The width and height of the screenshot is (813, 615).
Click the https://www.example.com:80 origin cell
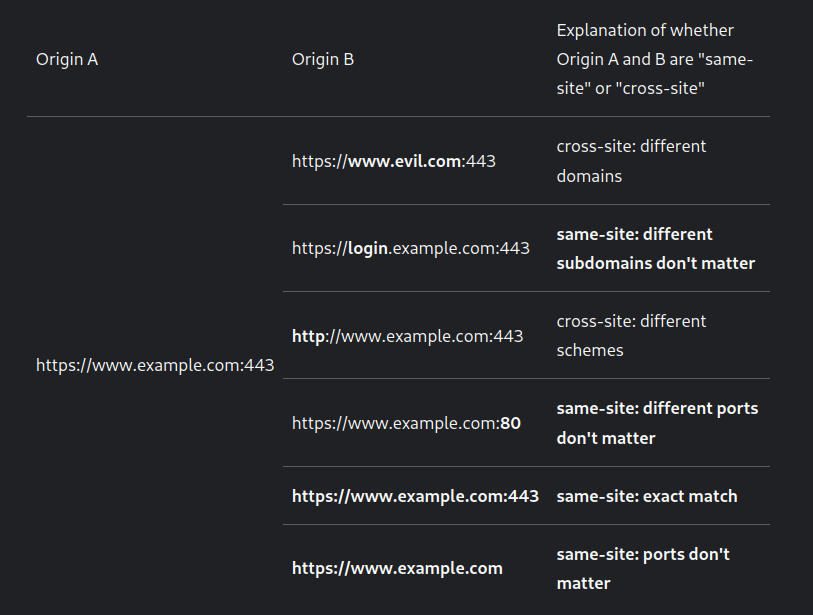pyautogui.click(x=406, y=423)
